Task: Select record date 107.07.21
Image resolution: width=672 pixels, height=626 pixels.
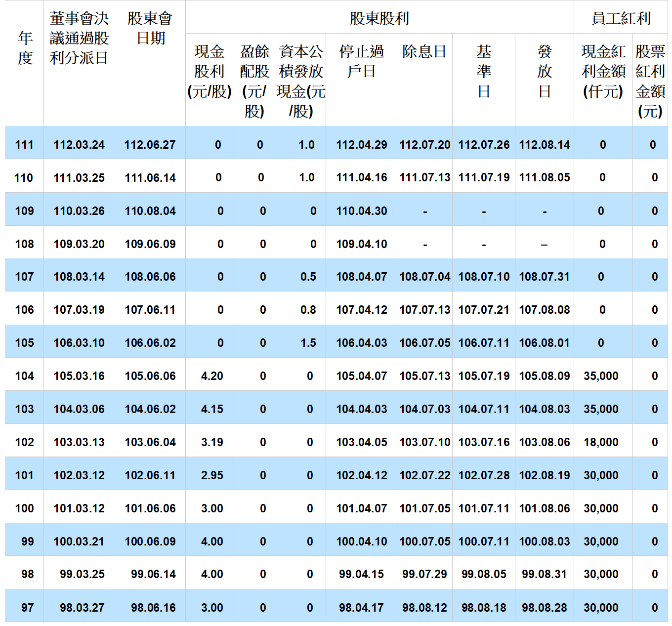Action: click(x=484, y=310)
